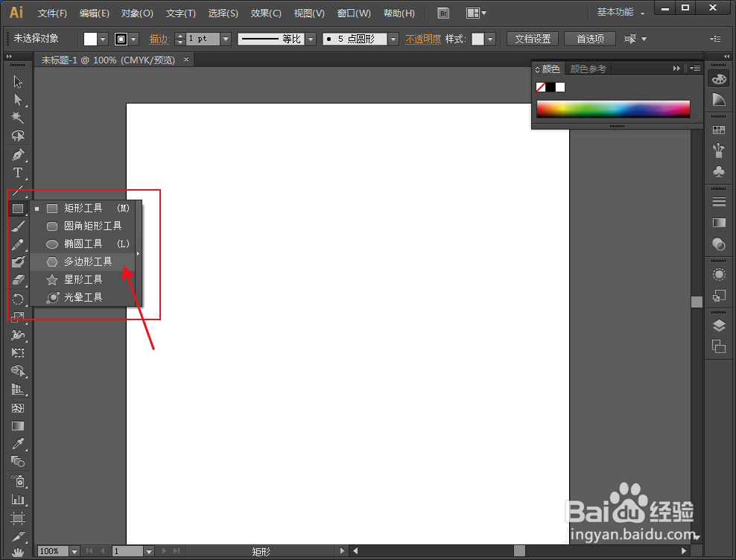Choose Ellipse Tool (L) from flyout
Viewport: 736px width, 560px height.
coord(83,244)
